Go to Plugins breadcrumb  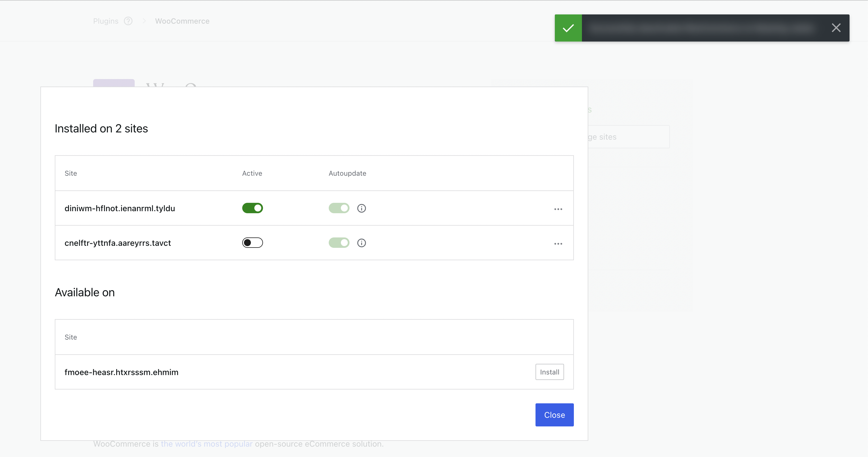pyautogui.click(x=106, y=21)
